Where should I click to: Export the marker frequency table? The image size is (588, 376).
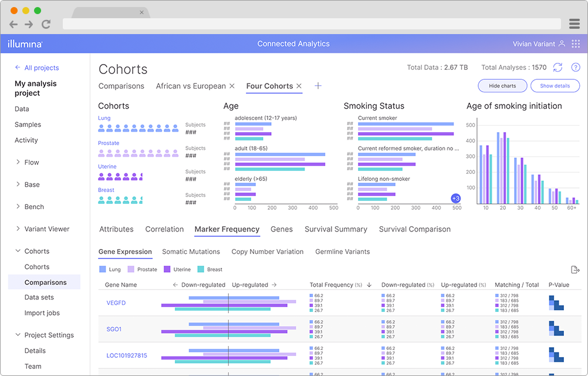[x=575, y=270]
